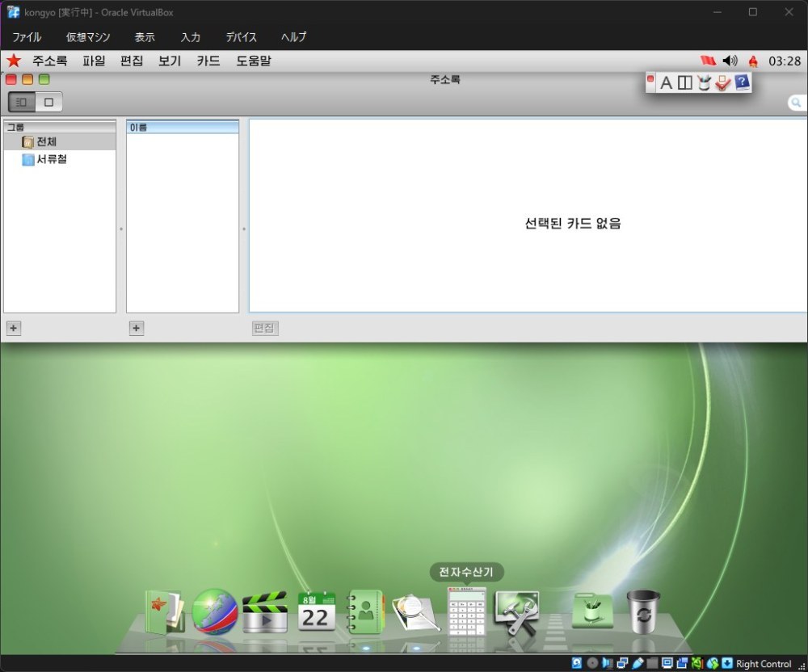Click VirtualBox green CPU status icon
808x672 pixels.
click(x=697, y=663)
